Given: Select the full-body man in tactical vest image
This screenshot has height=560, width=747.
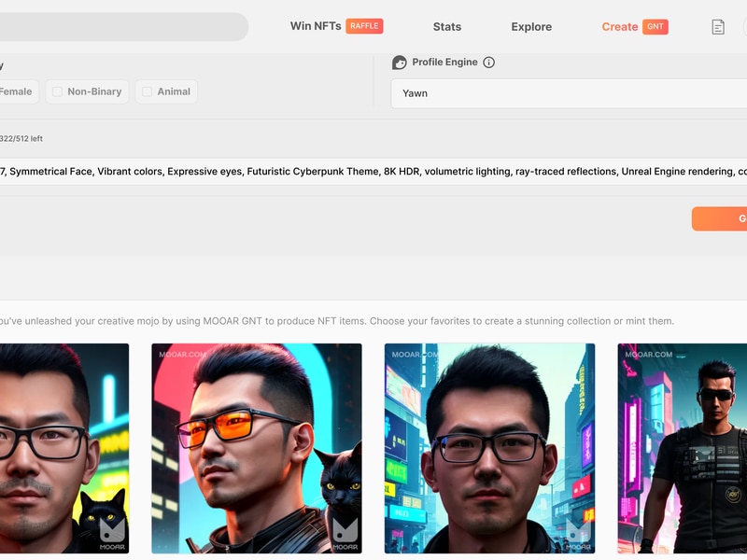Looking at the screenshot, I should point(683,448).
